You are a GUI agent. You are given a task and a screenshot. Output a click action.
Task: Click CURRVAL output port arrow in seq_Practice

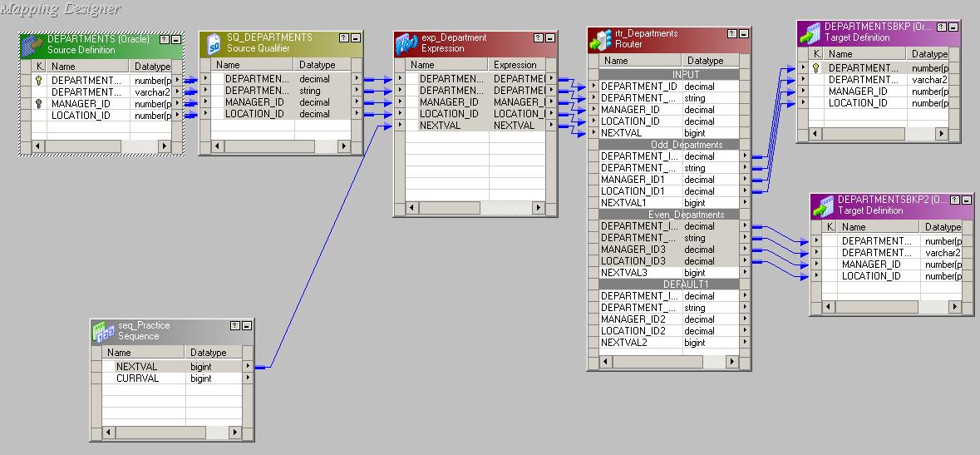point(248,378)
